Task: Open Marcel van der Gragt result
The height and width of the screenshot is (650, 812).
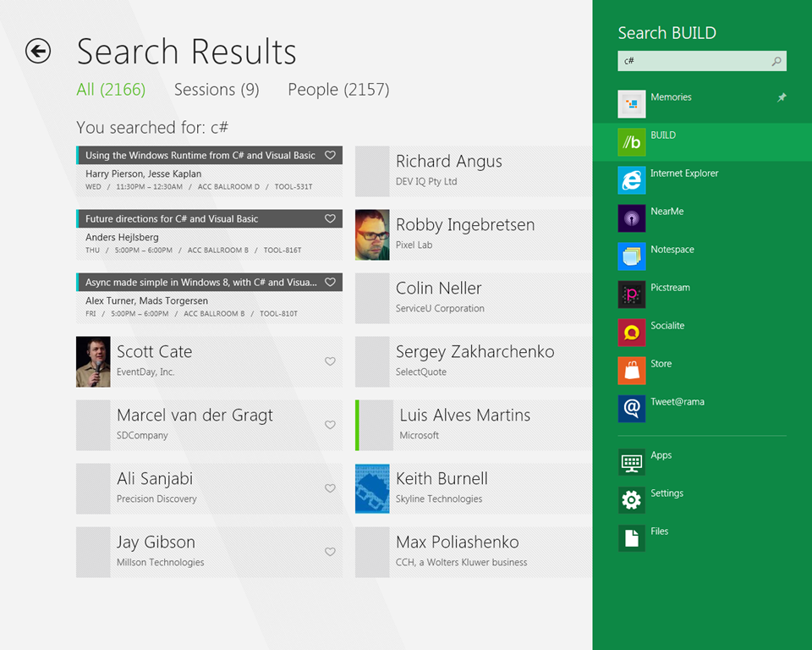Action: (209, 426)
